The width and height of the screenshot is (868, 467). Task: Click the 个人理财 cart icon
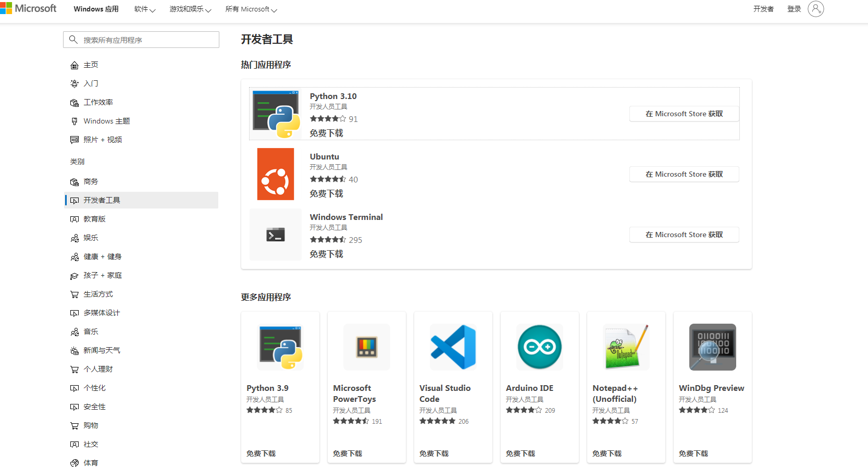click(75, 370)
